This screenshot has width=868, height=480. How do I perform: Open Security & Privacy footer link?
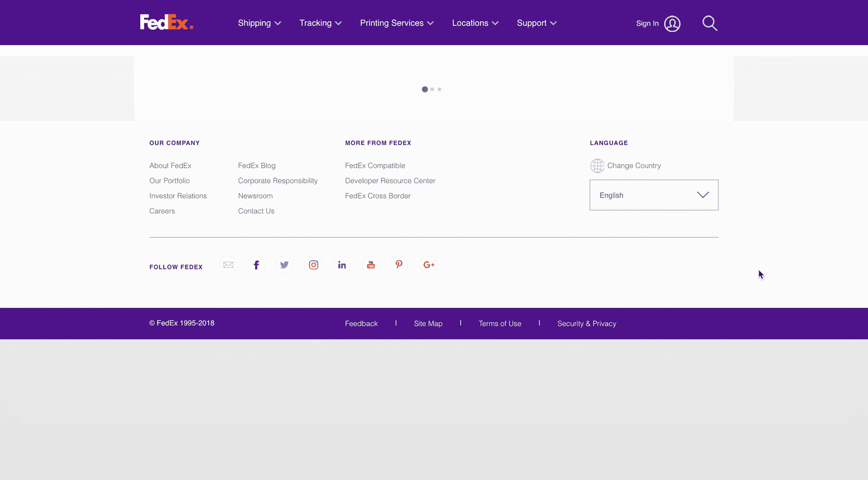pos(587,324)
